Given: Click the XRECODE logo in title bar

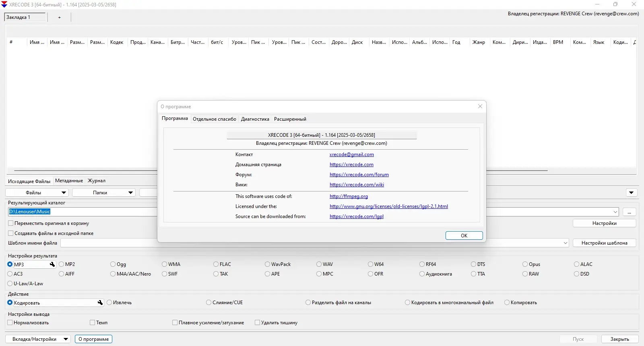Looking at the screenshot, I should pyautogui.click(x=4, y=4).
